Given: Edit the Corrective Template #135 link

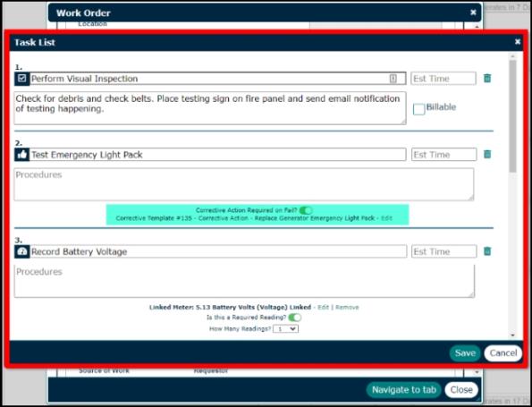Looking at the screenshot, I should [x=386, y=218].
